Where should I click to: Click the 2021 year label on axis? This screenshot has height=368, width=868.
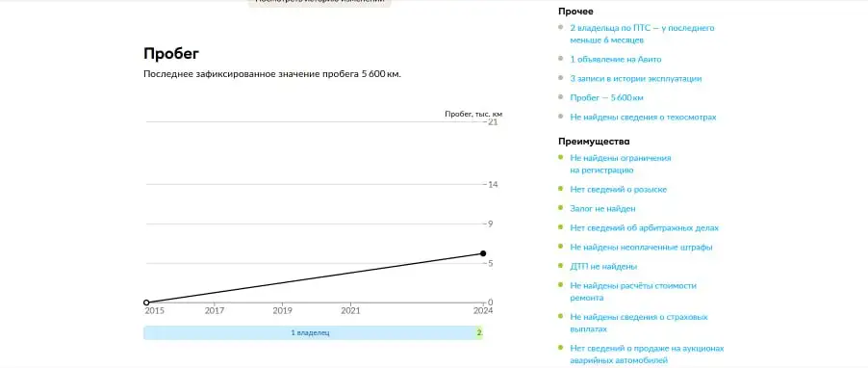350,311
